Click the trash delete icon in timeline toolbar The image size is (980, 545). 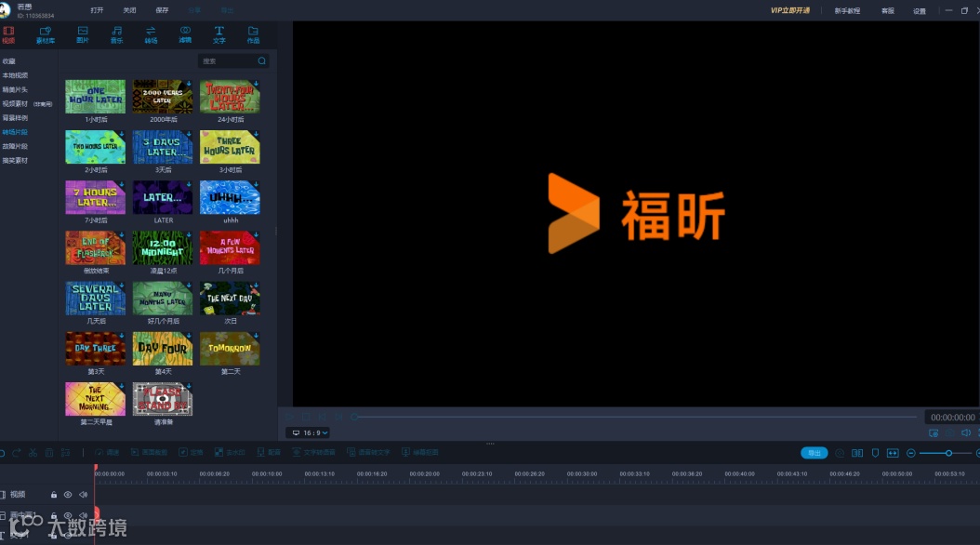pyautogui.click(x=49, y=453)
